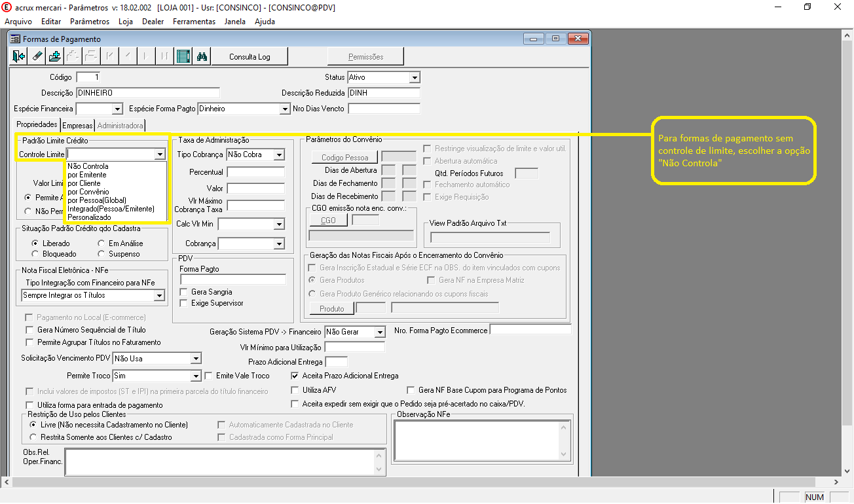
Task: Select the Bloqueado radio button
Action: 35,254
